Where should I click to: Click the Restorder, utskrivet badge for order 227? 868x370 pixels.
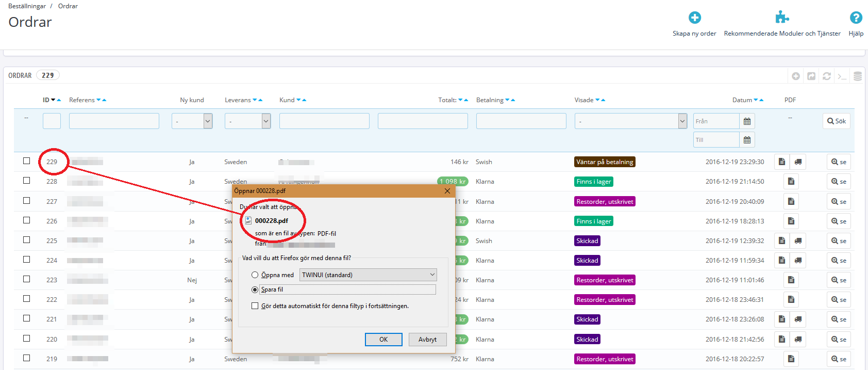(x=605, y=202)
